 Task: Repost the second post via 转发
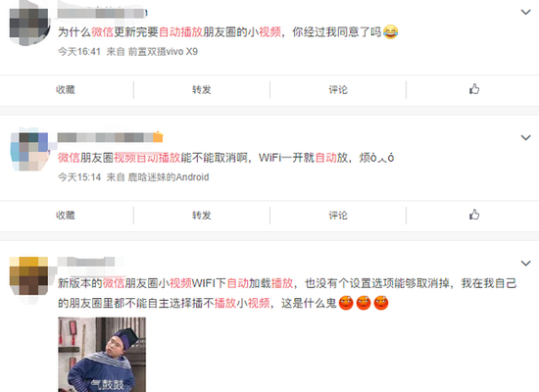pyautogui.click(x=202, y=216)
